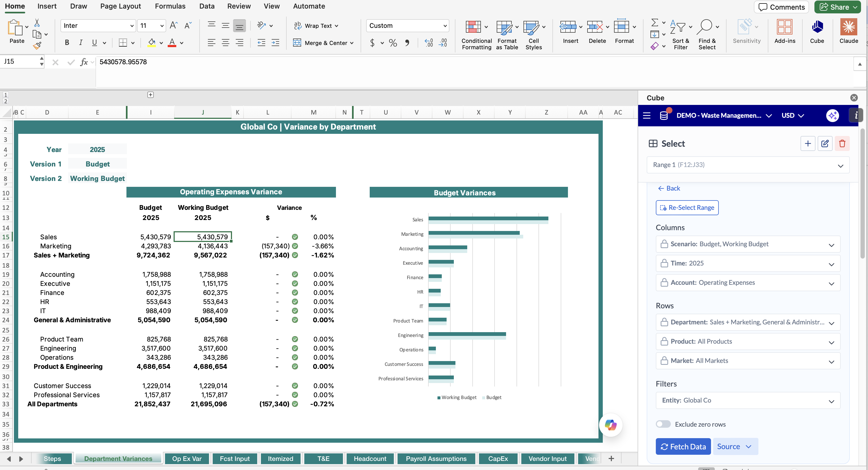The width and height of the screenshot is (868, 470).
Task: Decrease font size with the smaller A
Action: [188, 25]
